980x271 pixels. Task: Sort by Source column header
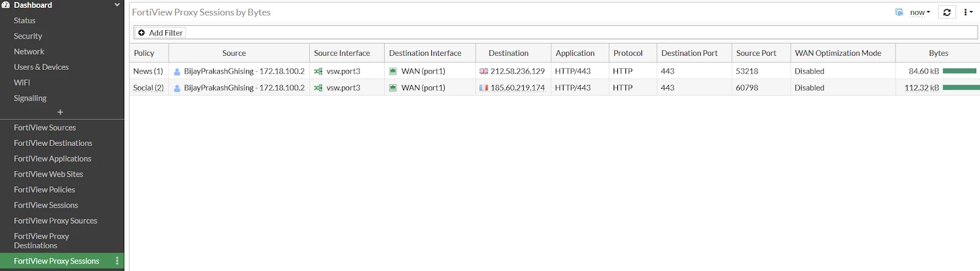(x=234, y=53)
